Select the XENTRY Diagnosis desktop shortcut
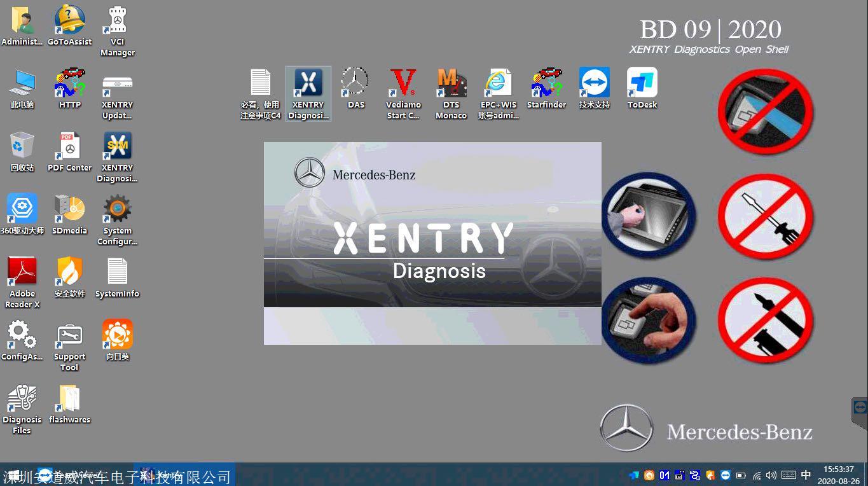The height and width of the screenshot is (486, 868). pyautogui.click(x=308, y=94)
